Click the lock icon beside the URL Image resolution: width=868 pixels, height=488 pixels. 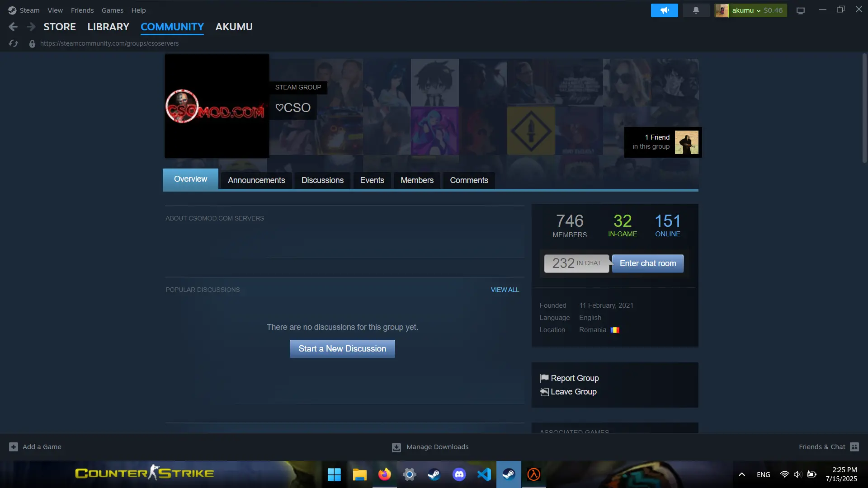coord(32,44)
